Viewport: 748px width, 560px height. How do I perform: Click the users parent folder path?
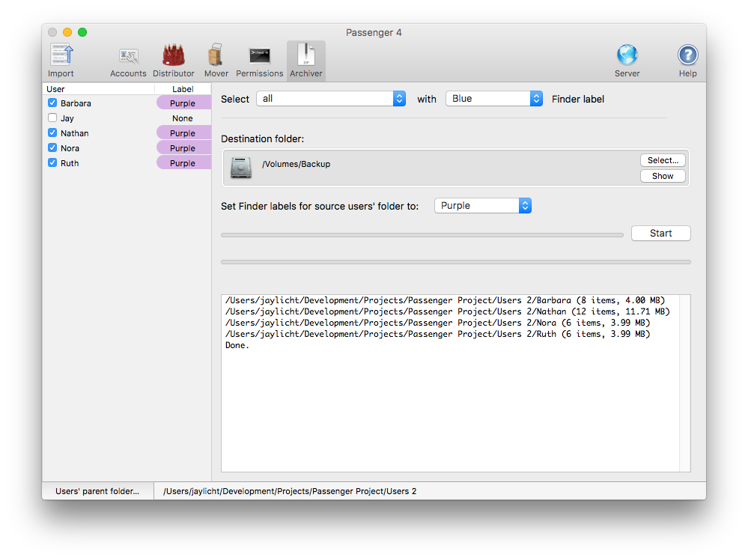[290, 491]
